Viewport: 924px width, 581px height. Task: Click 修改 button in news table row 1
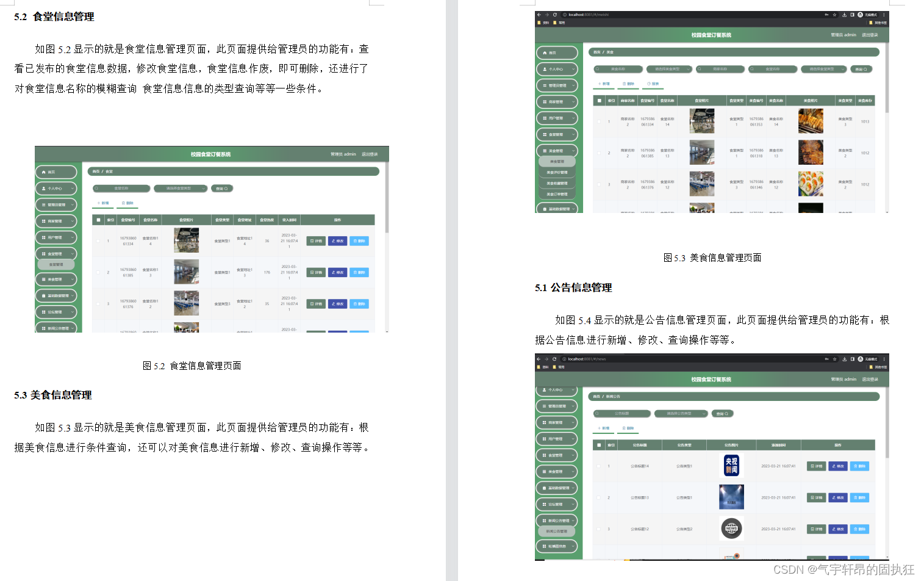838,466
